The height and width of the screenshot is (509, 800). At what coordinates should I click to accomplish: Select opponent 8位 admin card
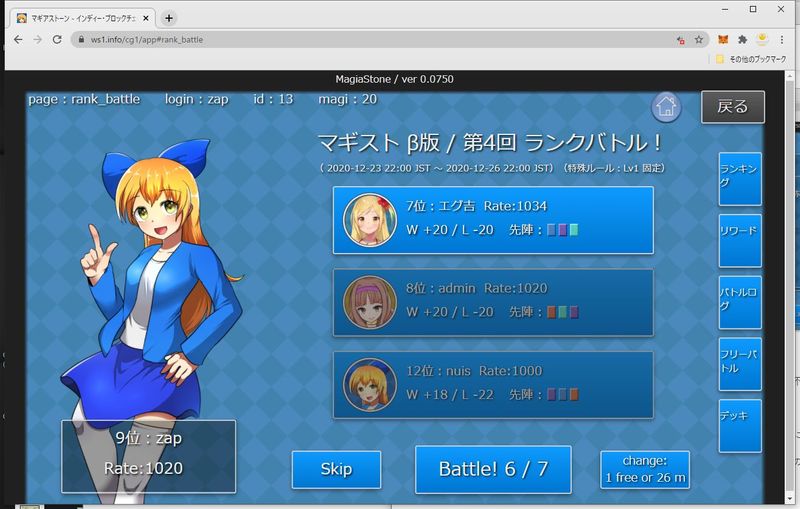tap(493, 302)
